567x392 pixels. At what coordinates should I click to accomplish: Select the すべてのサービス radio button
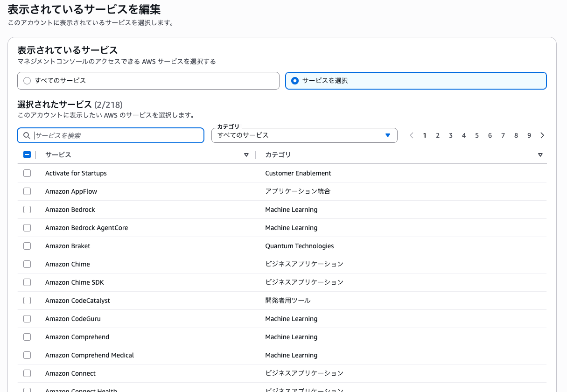coord(27,80)
